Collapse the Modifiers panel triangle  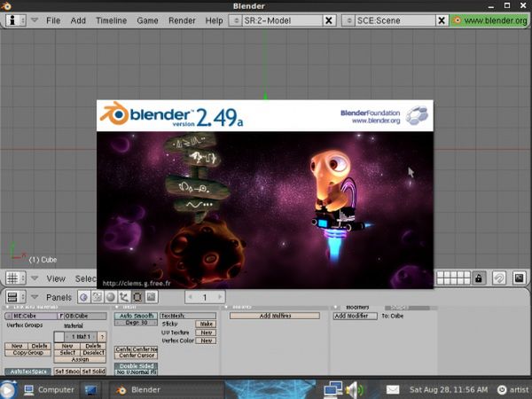tap(335, 308)
